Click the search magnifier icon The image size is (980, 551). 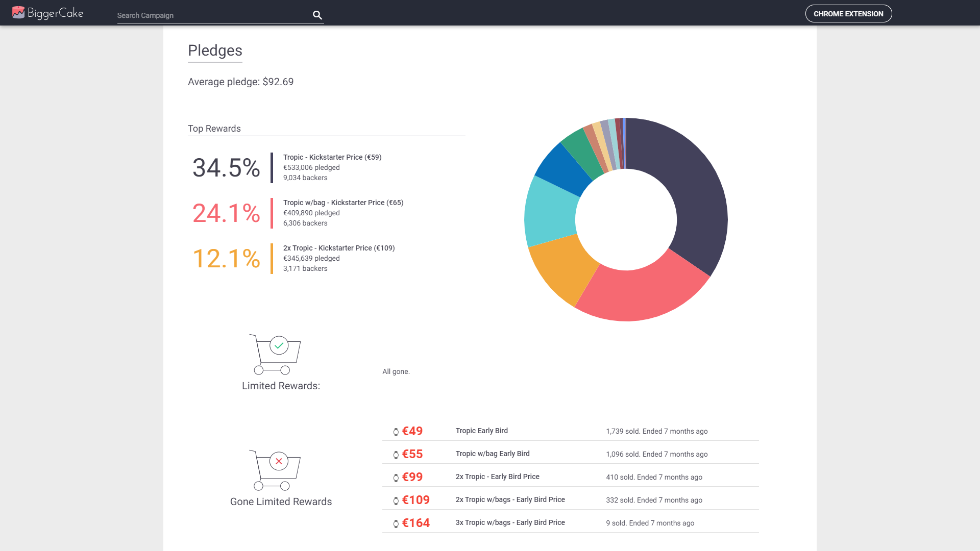tap(317, 15)
